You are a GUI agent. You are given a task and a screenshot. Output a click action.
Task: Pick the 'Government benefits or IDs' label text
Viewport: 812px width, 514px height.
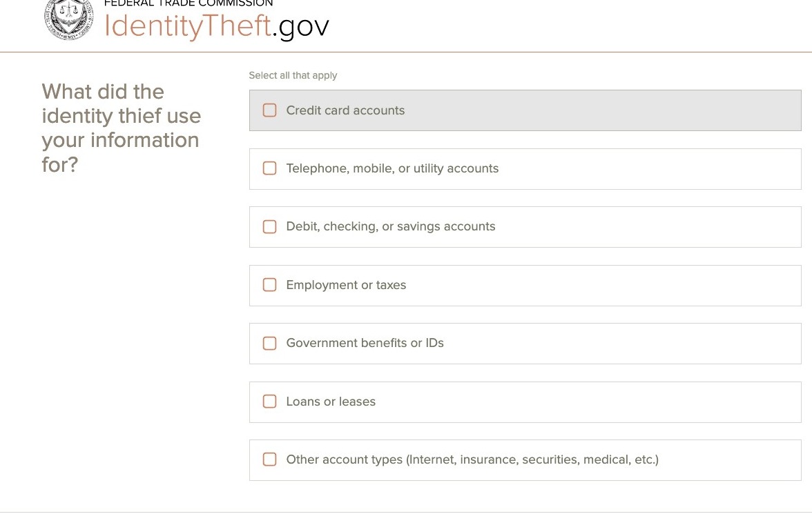365,343
